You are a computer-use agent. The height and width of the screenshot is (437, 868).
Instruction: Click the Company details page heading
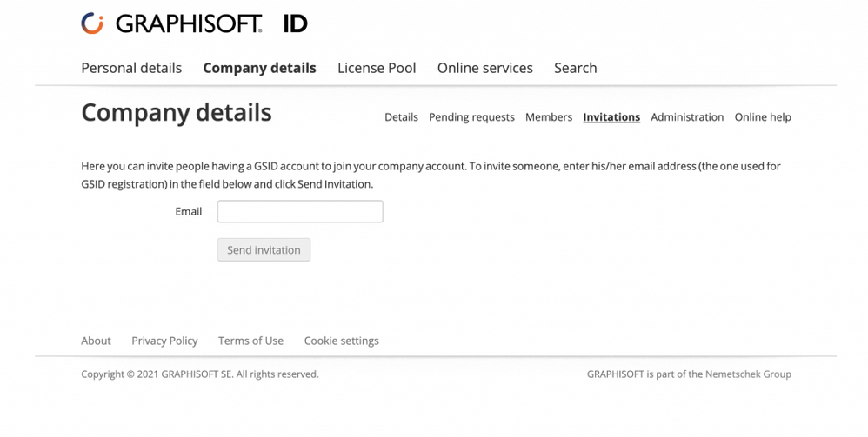(x=177, y=113)
